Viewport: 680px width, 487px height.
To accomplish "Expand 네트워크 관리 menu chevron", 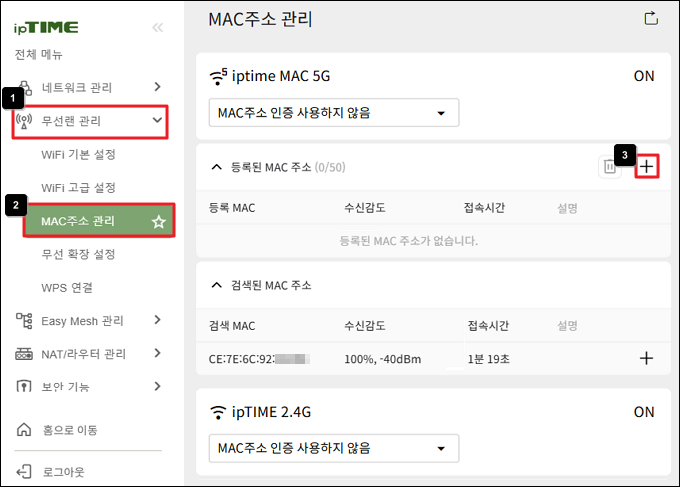I will click(x=157, y=87).
